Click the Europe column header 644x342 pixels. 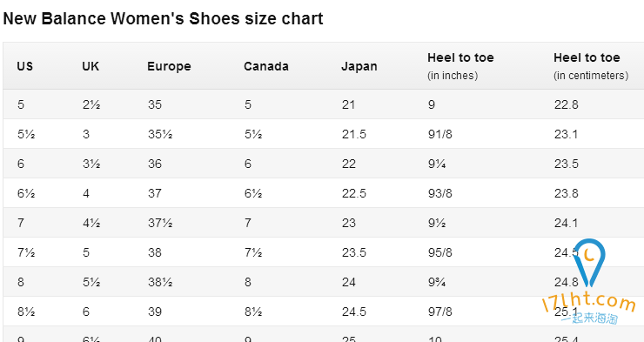[x=169, y=66]
